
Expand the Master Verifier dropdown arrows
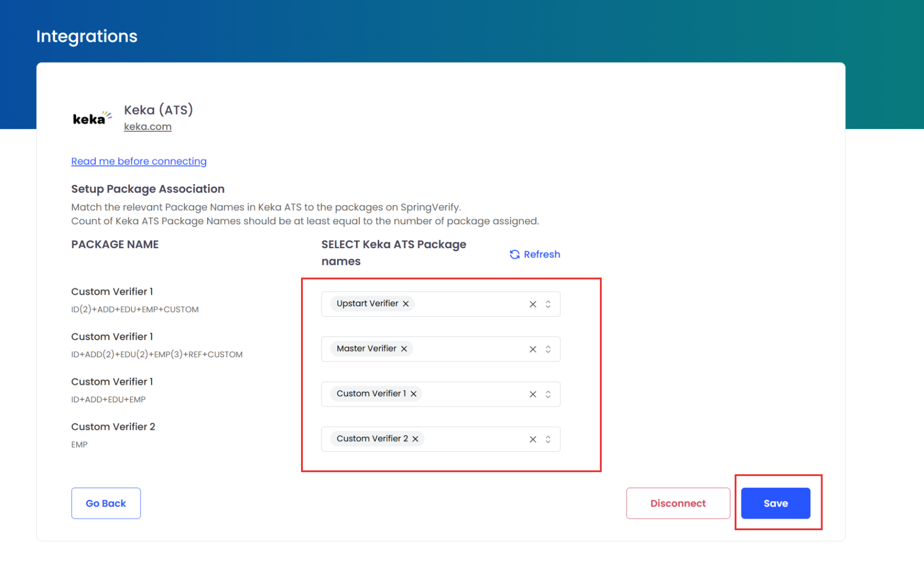[548, 349]
